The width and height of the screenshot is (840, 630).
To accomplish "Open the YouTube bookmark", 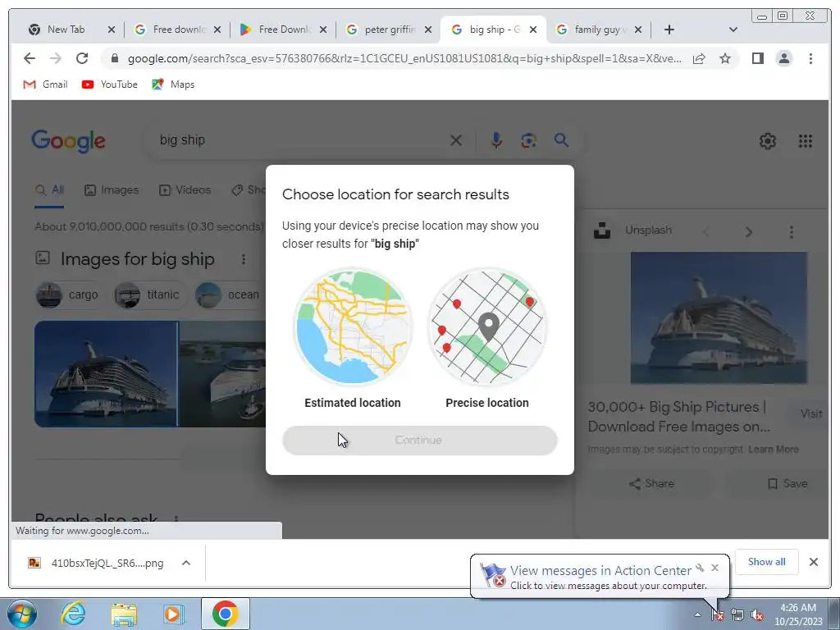I will tap(110, 84).
